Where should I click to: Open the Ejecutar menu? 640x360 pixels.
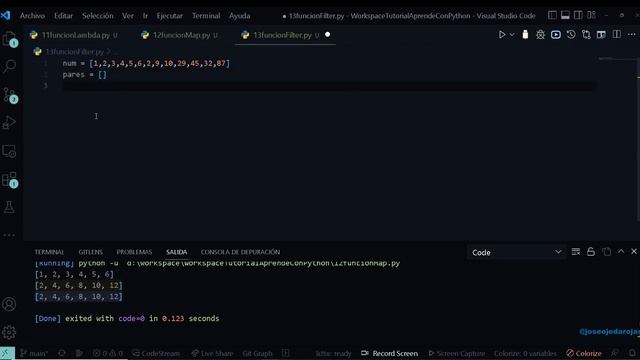pyautogui.click(x=169, y=16)
